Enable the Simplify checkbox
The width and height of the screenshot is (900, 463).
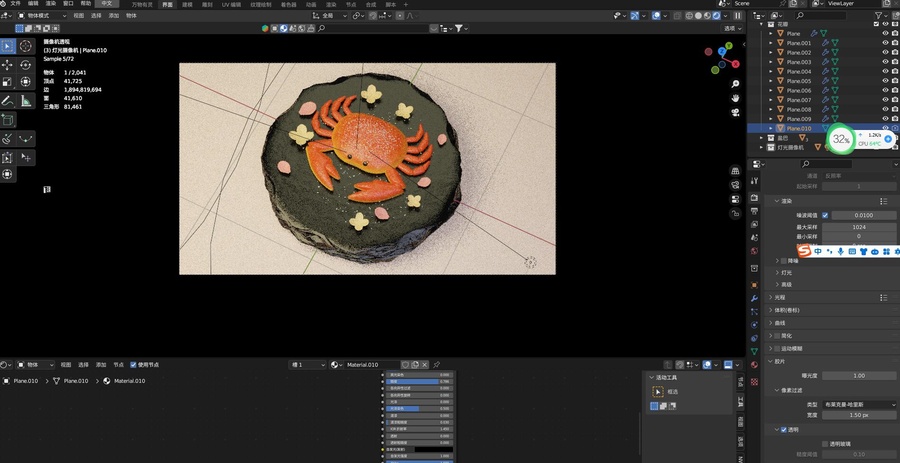pos(778,336)
